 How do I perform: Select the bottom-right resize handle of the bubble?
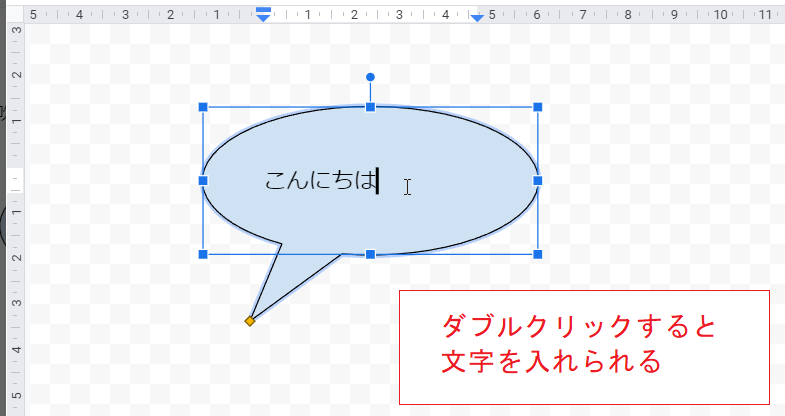(x=538, y=254)
